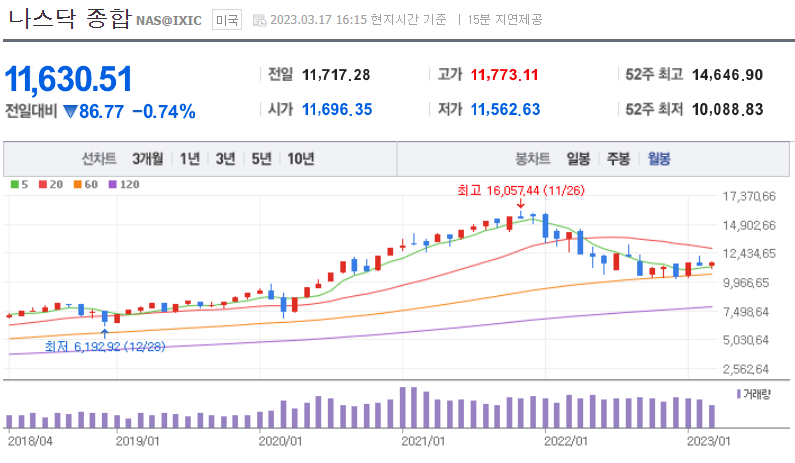Select the 3개월 line chart period
The height and width of the screenshot is (463, 795).
148,159
